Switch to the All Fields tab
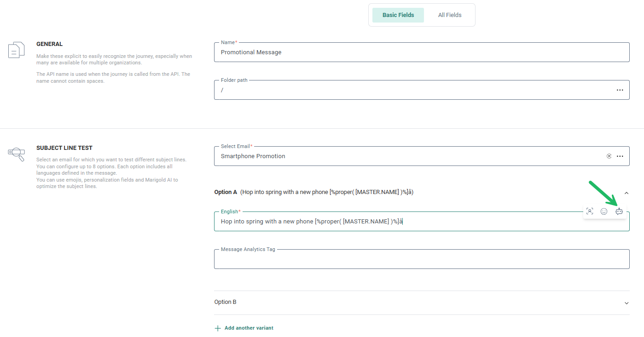This screenshot has width=644, height=337. (449, 15)
